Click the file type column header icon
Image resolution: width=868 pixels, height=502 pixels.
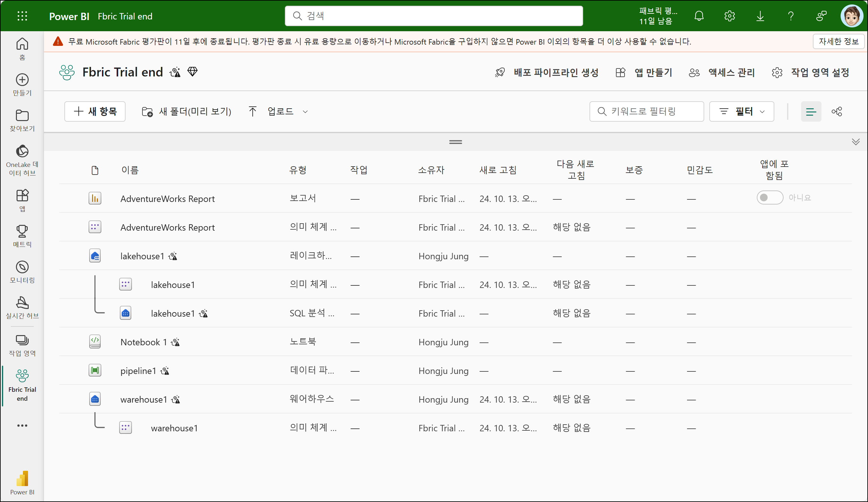pos(95,170)
